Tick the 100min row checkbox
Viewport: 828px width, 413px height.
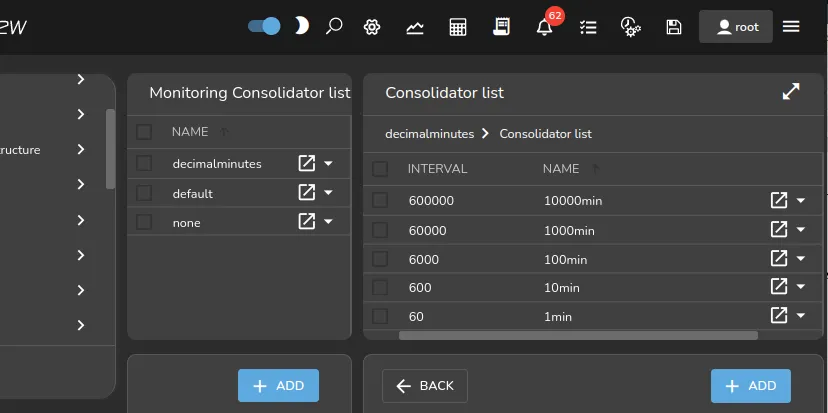(x=380, y=259)
